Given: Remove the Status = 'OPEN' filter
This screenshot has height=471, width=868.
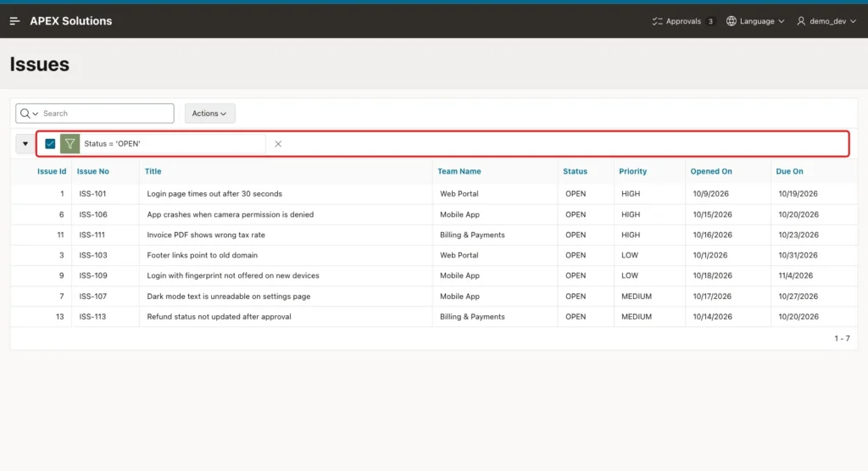Looking at the screenshot, I should point(278,144).
